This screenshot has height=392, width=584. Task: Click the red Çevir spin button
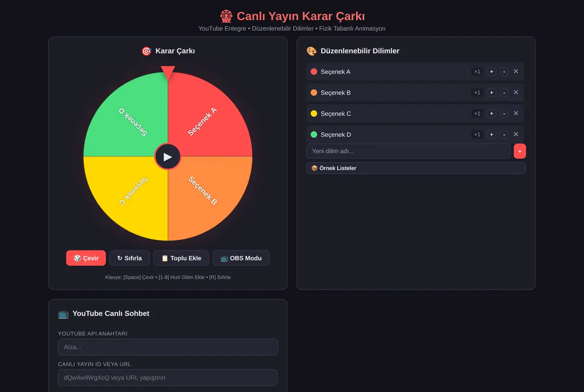pos(86,258)
